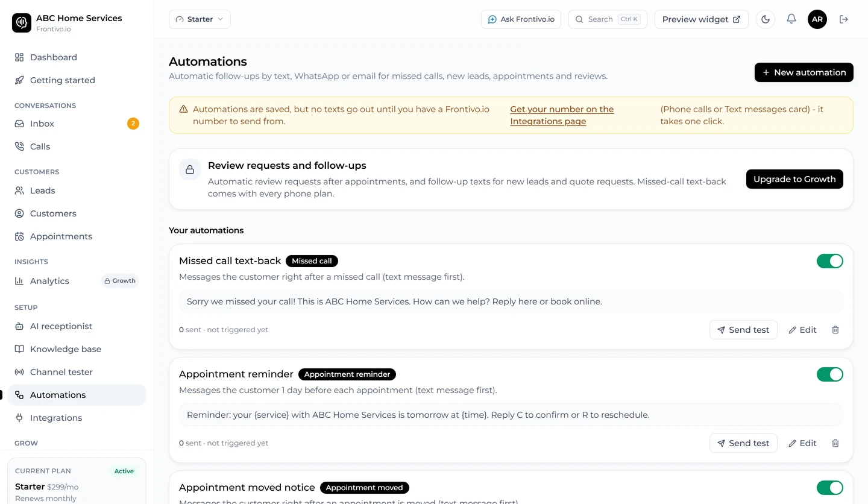The width and height of the screenshot is (868, 504).
Task: Send test for Appointment reminder
Action: (743, 443)
